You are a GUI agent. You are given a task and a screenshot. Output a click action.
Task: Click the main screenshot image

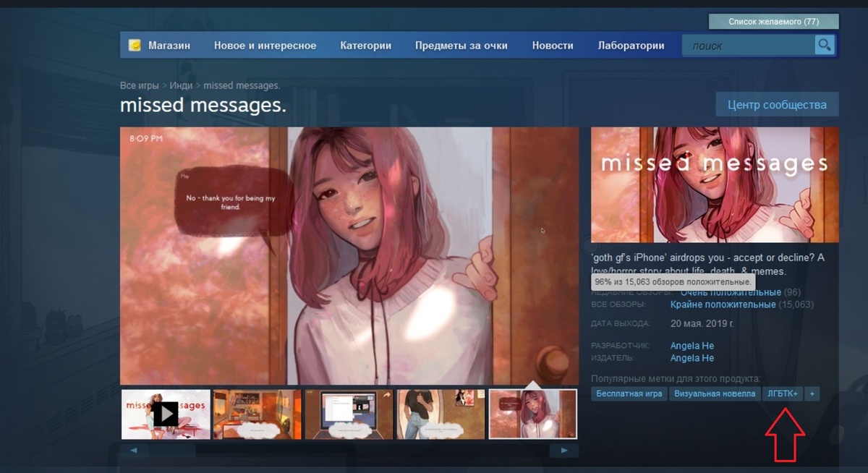[349, 256]
